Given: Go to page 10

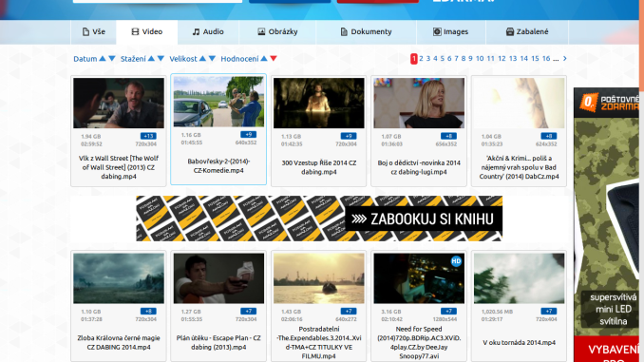Looking at the screenshot, I should point(480,58).
